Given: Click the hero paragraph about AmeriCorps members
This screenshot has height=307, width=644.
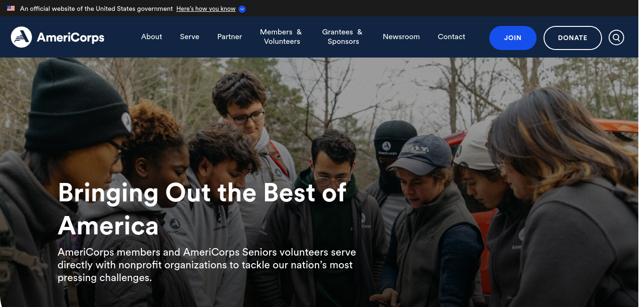Looking at the screenshot, I should [206, 265].
